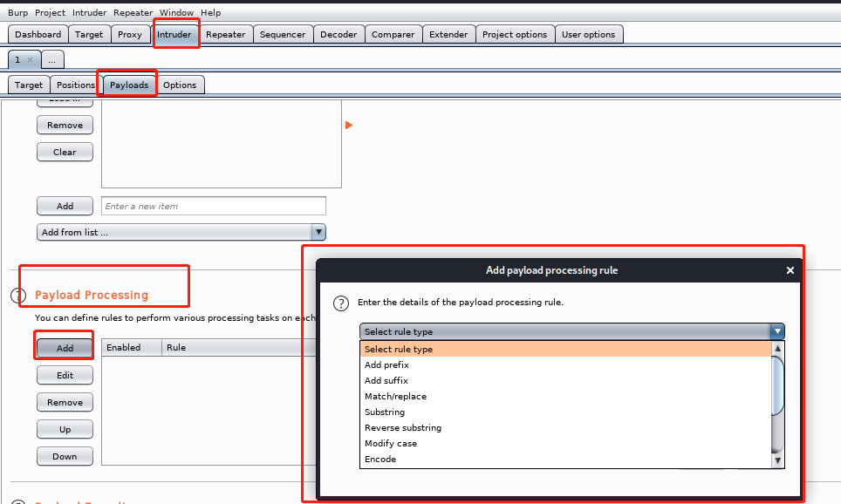This screenshot has height=504, width=841.
Task: Click Remove in Payload Processing section
Action: [x=65, y=402]
